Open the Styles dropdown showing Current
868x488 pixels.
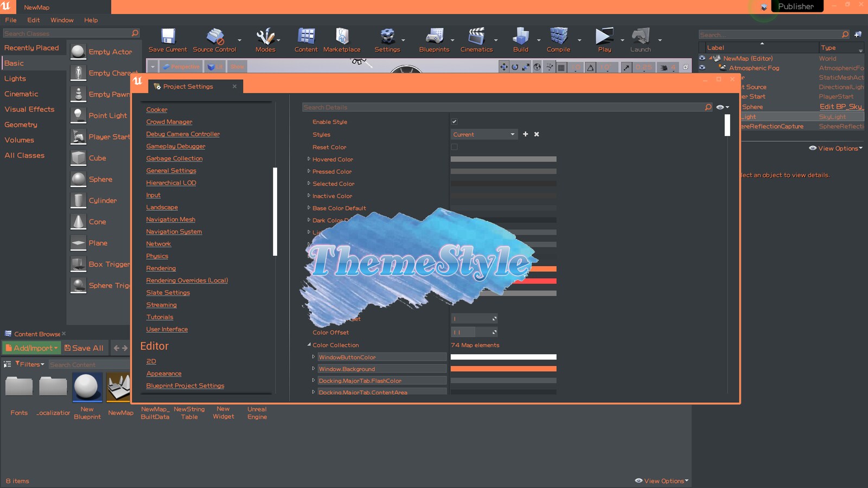tap(483, 134)
